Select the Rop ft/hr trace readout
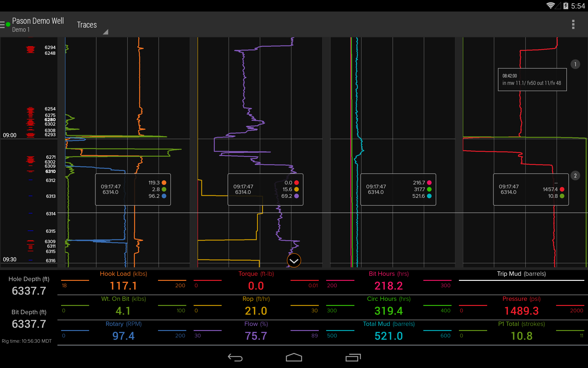 point(256,307)
